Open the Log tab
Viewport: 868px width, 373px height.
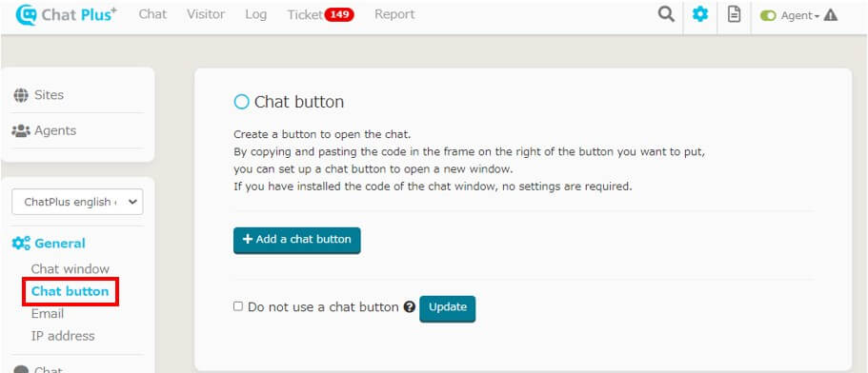coord(255,15)
